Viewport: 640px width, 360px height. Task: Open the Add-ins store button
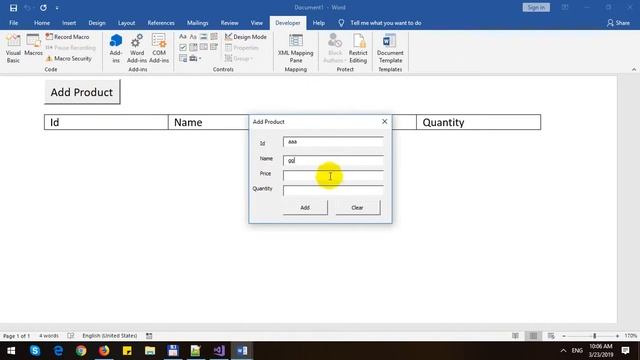click(116, 49)
